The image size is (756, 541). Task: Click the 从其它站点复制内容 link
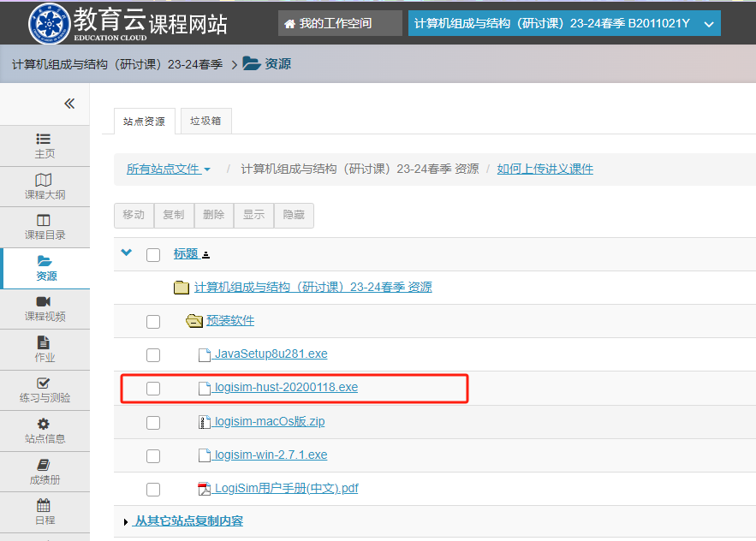[x=188, y=520]
